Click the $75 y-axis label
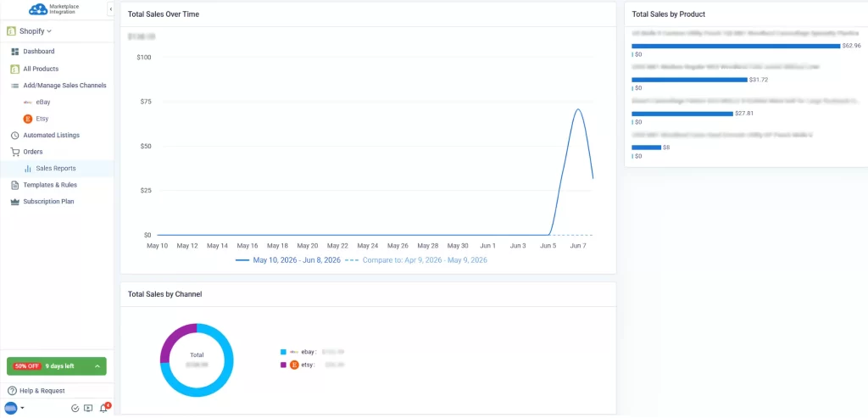This screenshot has width=868, height=418. click(144, 102)
